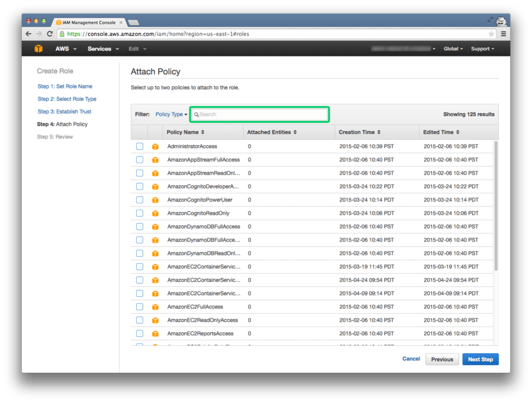Select the AmazonCognitoDeveloperA... checkbox
532x403 pixels.
[x=139, y=186]
